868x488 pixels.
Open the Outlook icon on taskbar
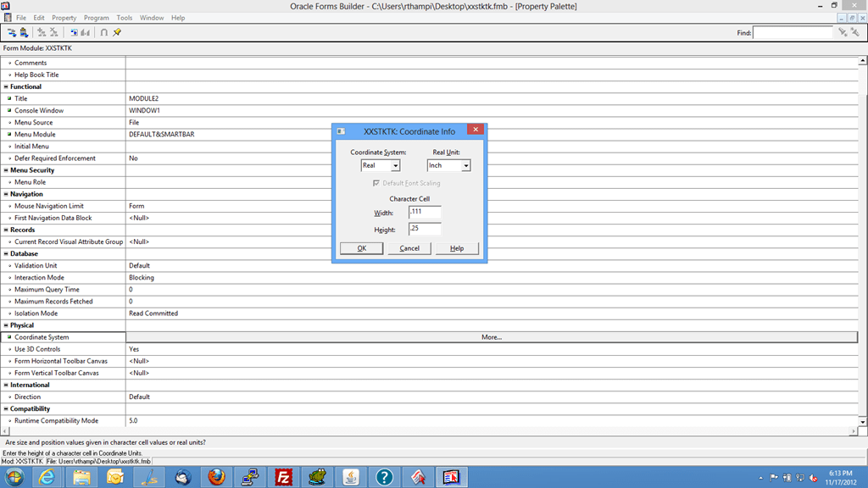(115, 477)
